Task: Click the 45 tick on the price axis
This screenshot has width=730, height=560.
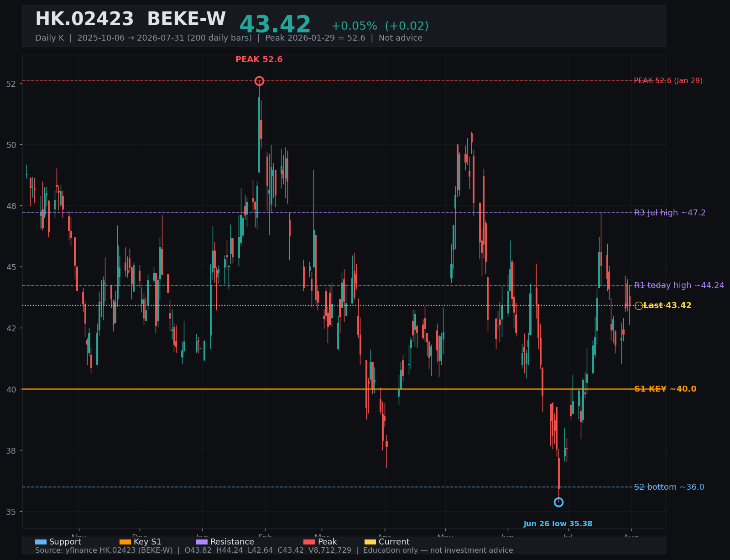Action: 11,267
